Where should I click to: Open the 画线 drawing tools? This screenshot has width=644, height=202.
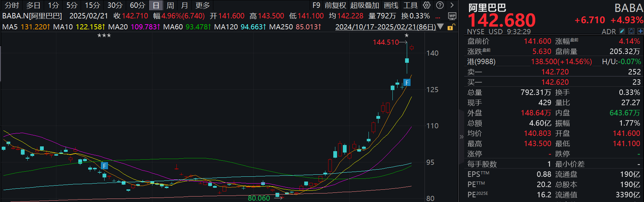click(x=391, y=5)
